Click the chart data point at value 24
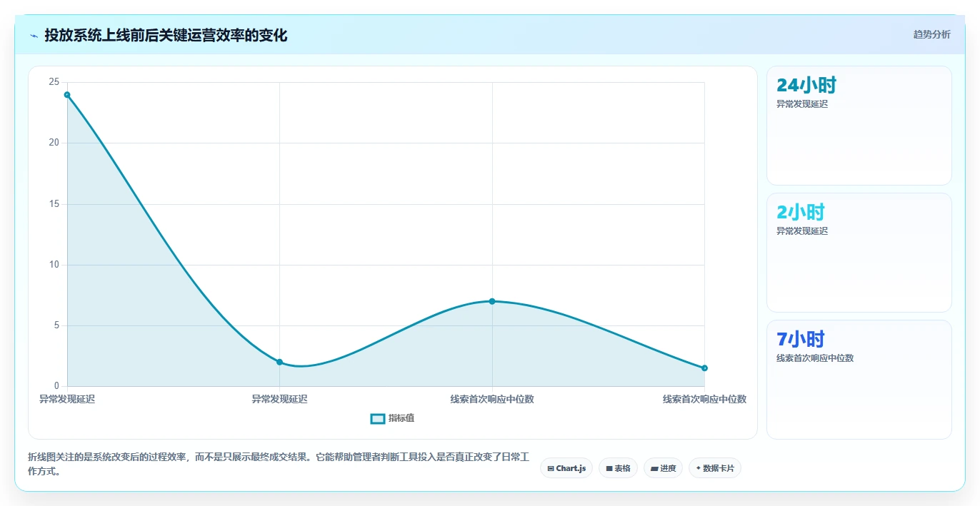980x506 pixels. point(67,95)
